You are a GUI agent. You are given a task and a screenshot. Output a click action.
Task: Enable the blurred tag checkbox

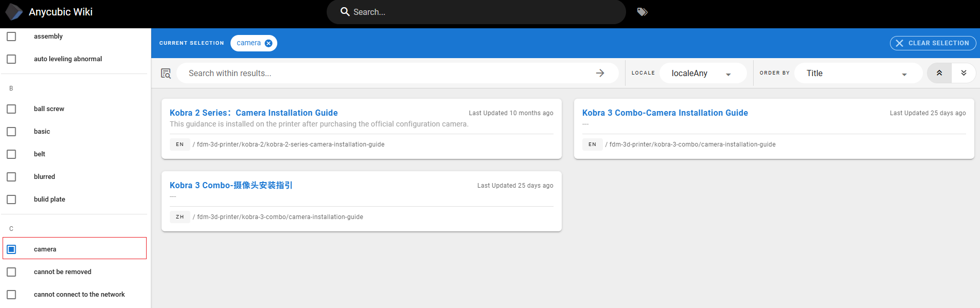tap(11, 177)
